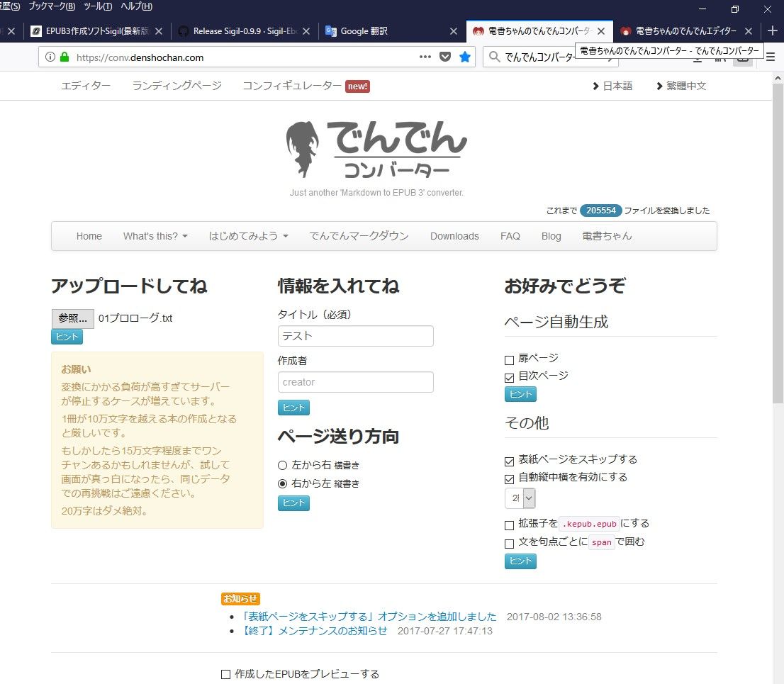Click the 205554 converted files badge
Viewport: 784px width, 684px height.
click(x=600, y=211)
